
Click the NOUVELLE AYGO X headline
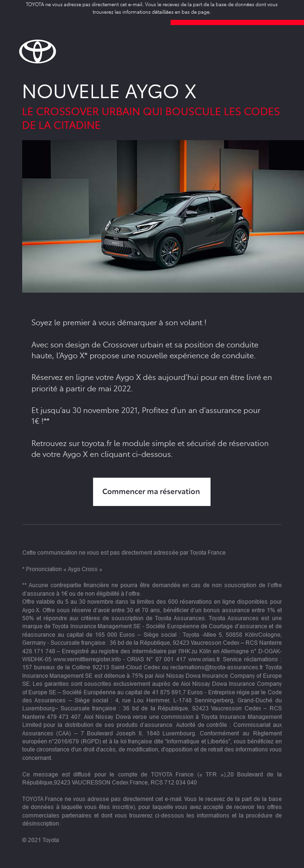click(109, 92)
